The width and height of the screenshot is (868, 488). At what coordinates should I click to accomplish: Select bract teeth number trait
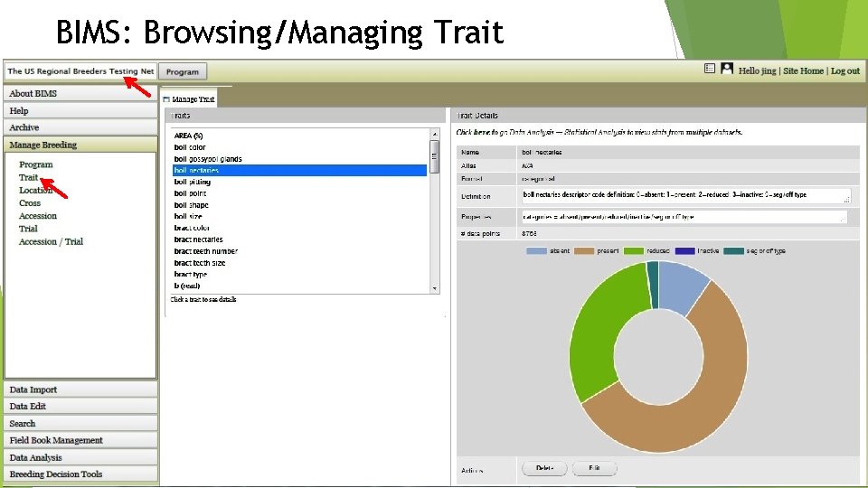[299, 251]
